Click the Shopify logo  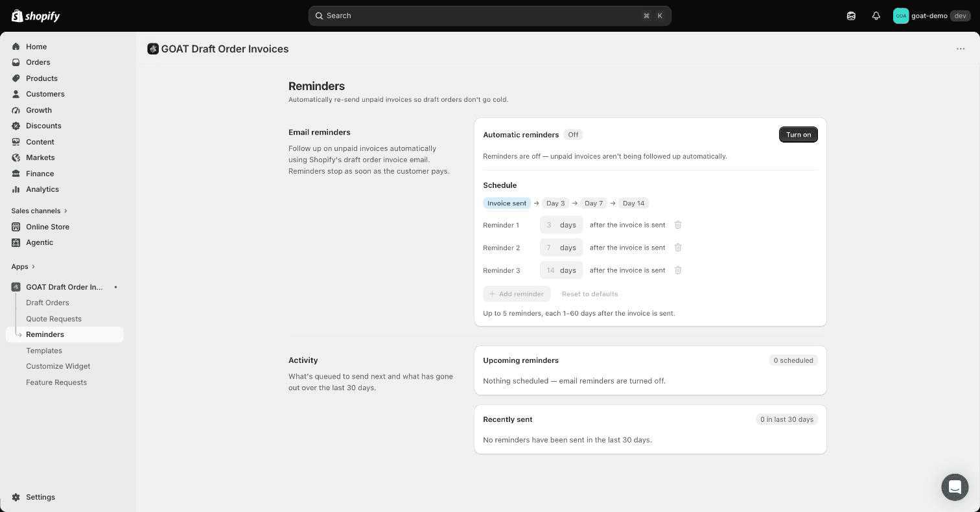point(36,16)
